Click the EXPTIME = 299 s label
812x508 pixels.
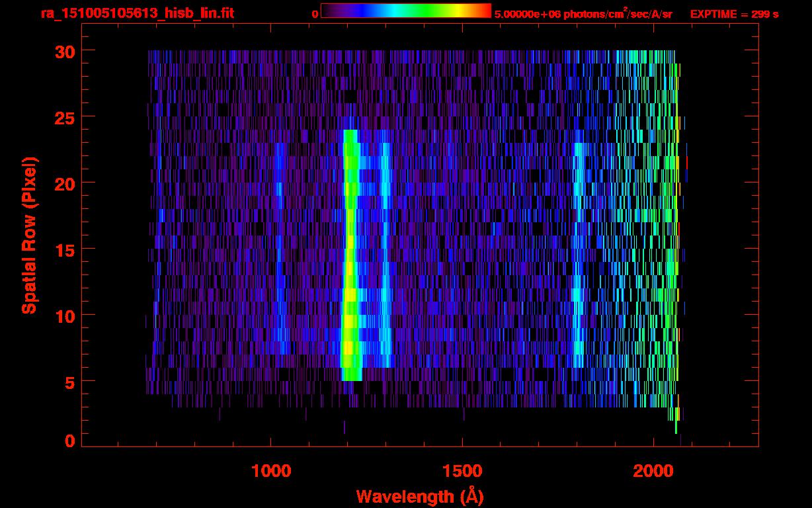tap(734, 14)
